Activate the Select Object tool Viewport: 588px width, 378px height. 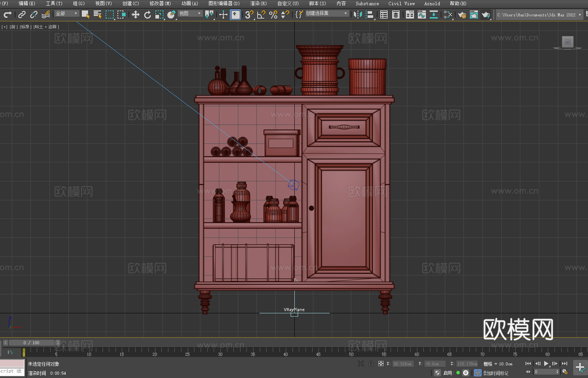(x=85, y=14)
